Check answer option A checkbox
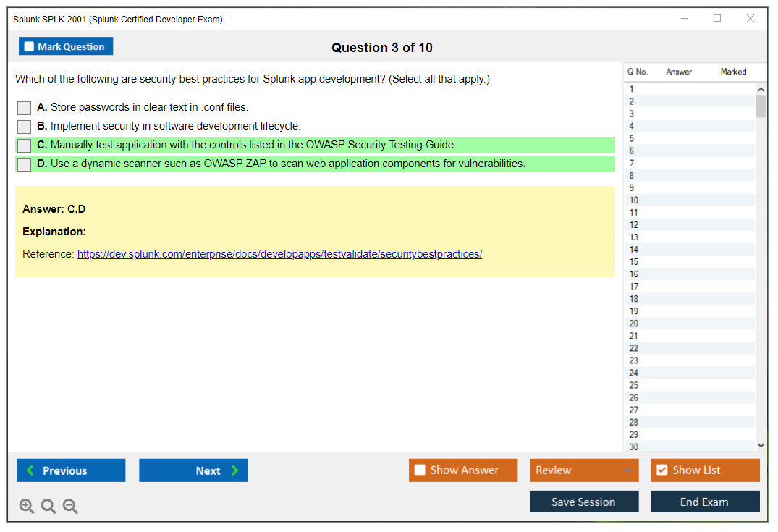Viewport: 778px width, 532px height. (25, 108)
